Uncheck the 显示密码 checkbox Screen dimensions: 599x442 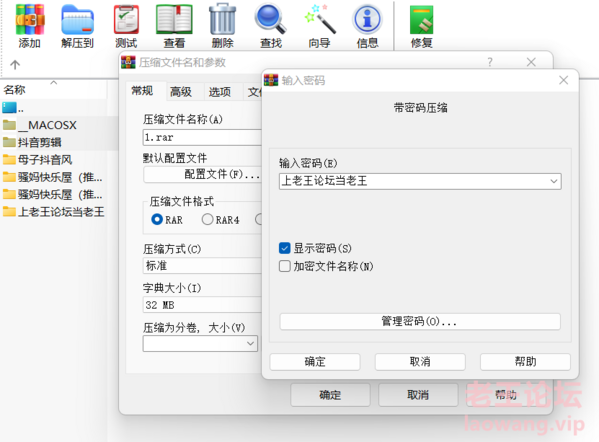point(285,248)
